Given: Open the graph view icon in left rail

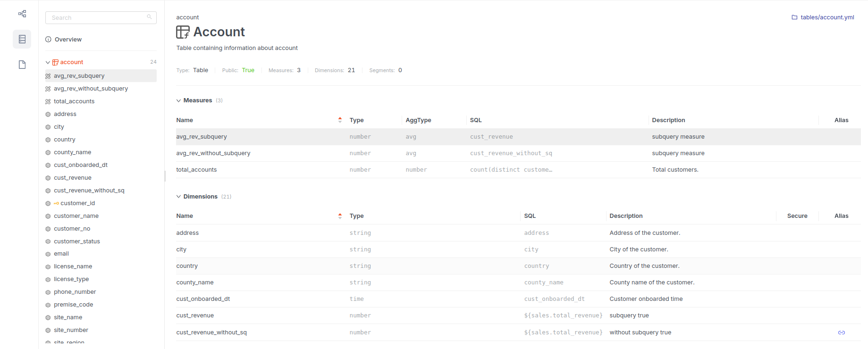Looking at the screenshot, I should click(x=22, y=14).
